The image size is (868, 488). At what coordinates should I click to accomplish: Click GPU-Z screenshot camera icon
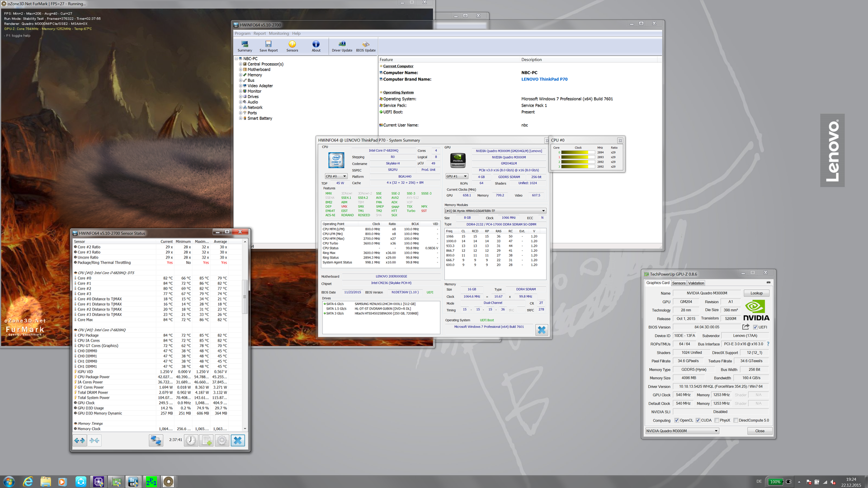pyautogui.click(x=768, y=282)
